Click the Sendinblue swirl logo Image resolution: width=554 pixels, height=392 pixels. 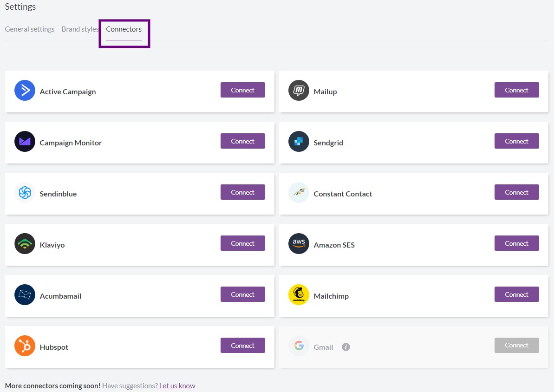tap(25, 193)
